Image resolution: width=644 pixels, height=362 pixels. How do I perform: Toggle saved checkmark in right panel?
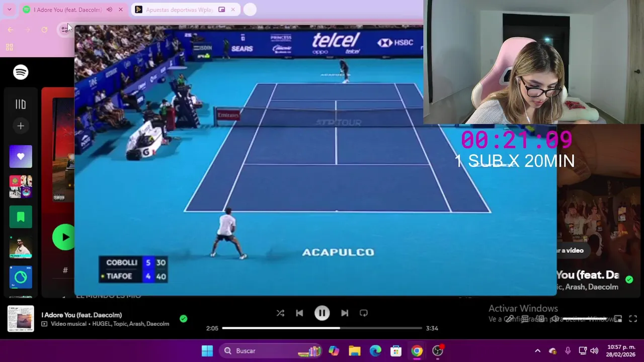(629, 279)
